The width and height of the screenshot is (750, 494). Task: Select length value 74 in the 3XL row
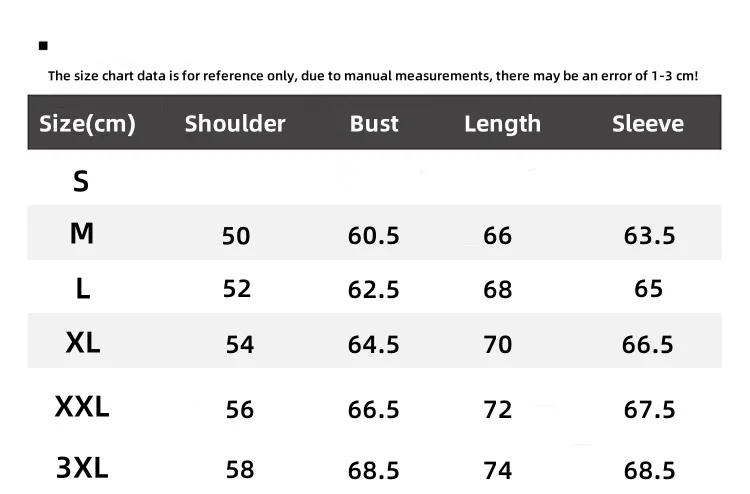(x=497, y=470)
